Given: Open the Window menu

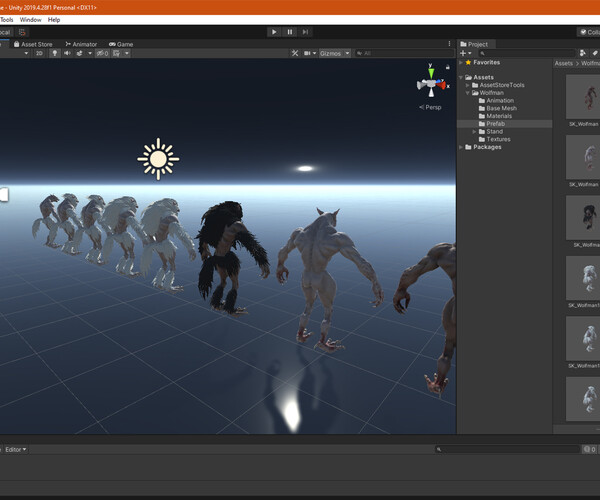Looking at the screenshot, I should 30,20.
